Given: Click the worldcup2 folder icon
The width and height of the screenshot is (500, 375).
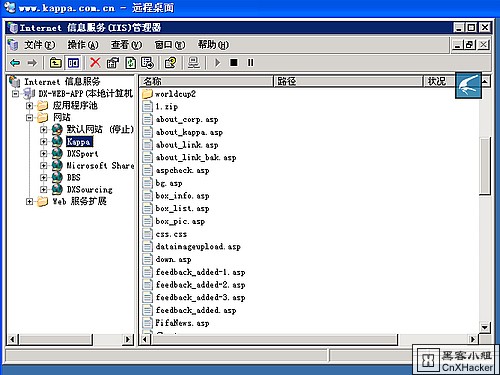Looking at the screenshot, I should coord(147,94).
